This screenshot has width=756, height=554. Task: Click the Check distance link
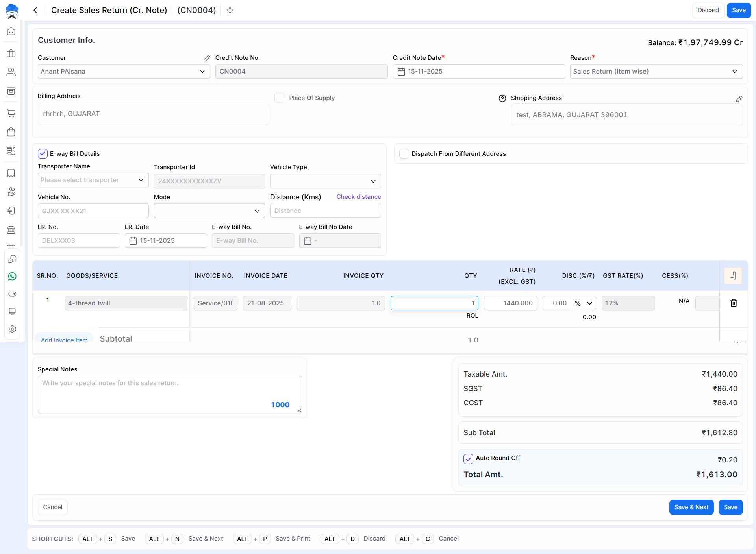pyautogui.click(x=358, y=197)
